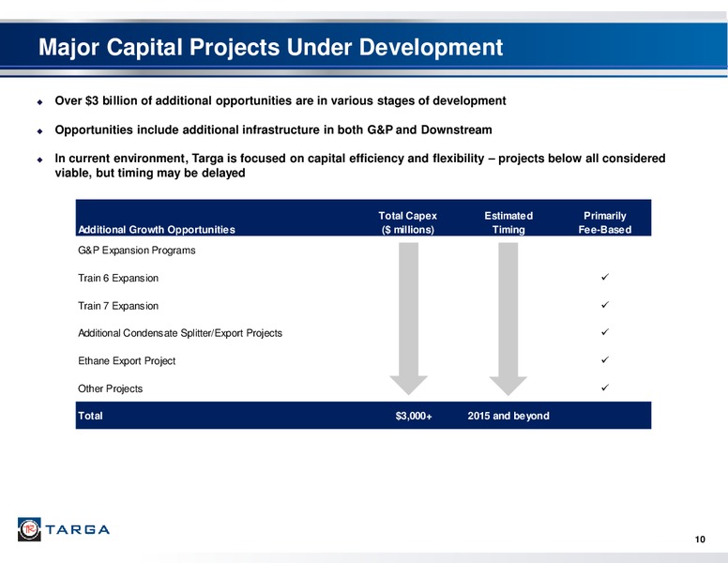Viewport: 728px width, 563px height.
Task: Click the 'Total Capex ($ millions)' column header
Action: point(408,222)
